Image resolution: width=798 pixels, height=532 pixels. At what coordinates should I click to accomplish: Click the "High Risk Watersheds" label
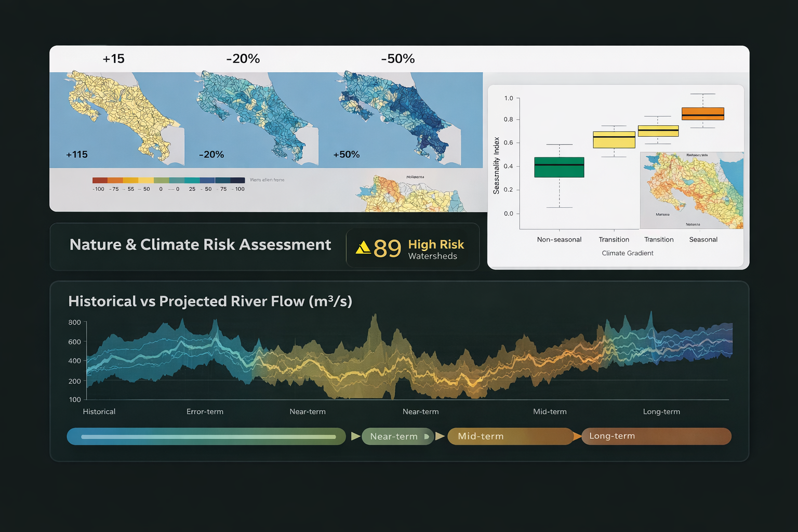click(436, 248)
